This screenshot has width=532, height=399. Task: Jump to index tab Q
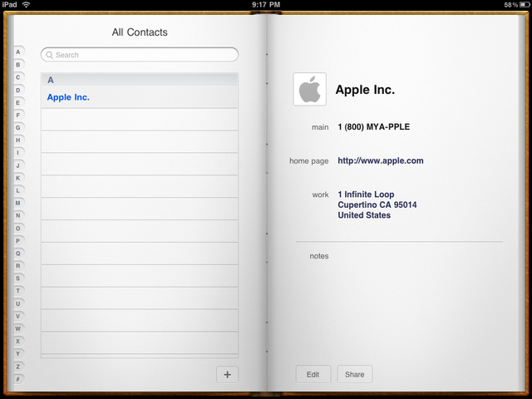(x=18, y=254)
